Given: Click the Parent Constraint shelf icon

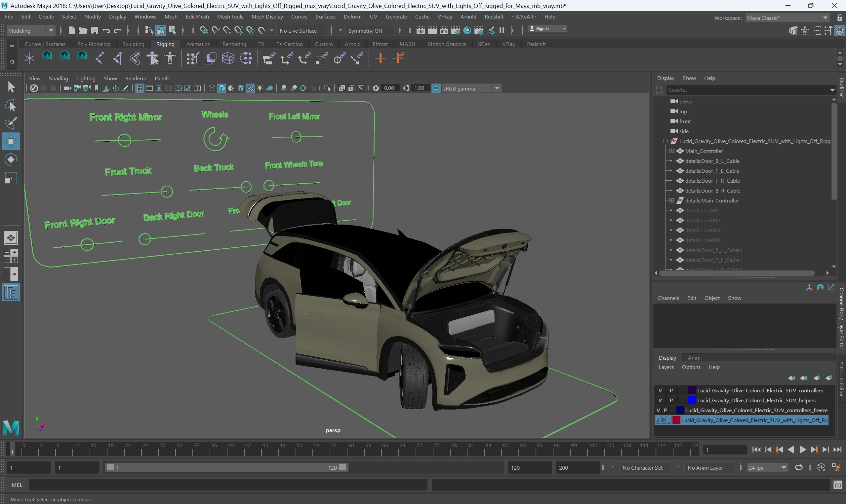Looking at the screenshot, I should coord(268,58).
